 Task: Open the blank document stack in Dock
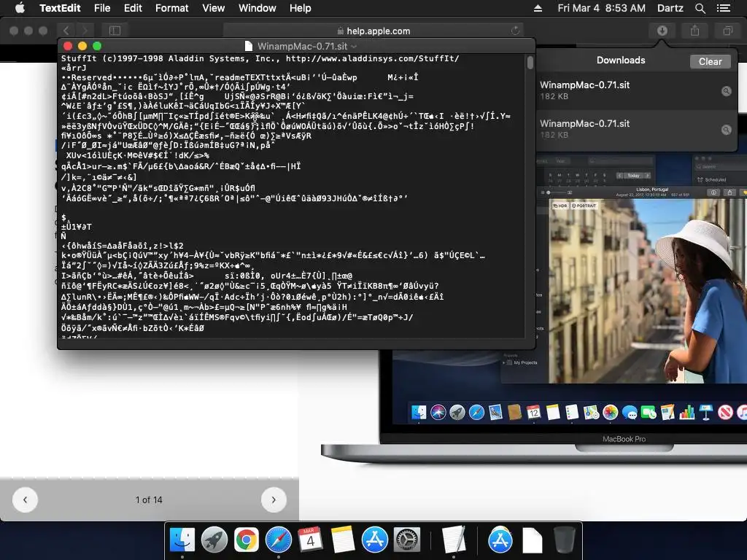pyautogui.click(x=532, y=540)
